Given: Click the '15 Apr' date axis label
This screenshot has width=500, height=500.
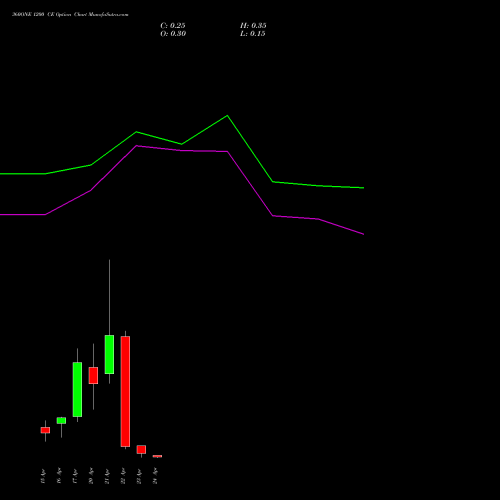Looking at the screenshot, I should click(42, 476).
